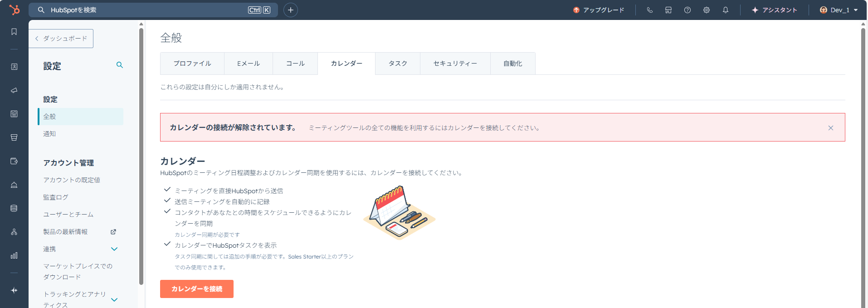Click the external link icon beside 製品の最新情報

coord(113,232)
